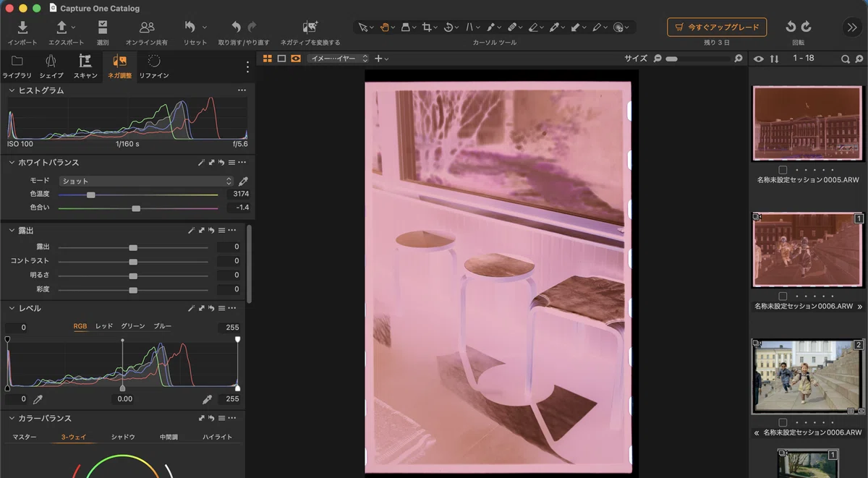The height and width of the screenshot is (478, 868).
Task: Click the levels shadow picker eyedropper
Action: click(x=38, y=399)
